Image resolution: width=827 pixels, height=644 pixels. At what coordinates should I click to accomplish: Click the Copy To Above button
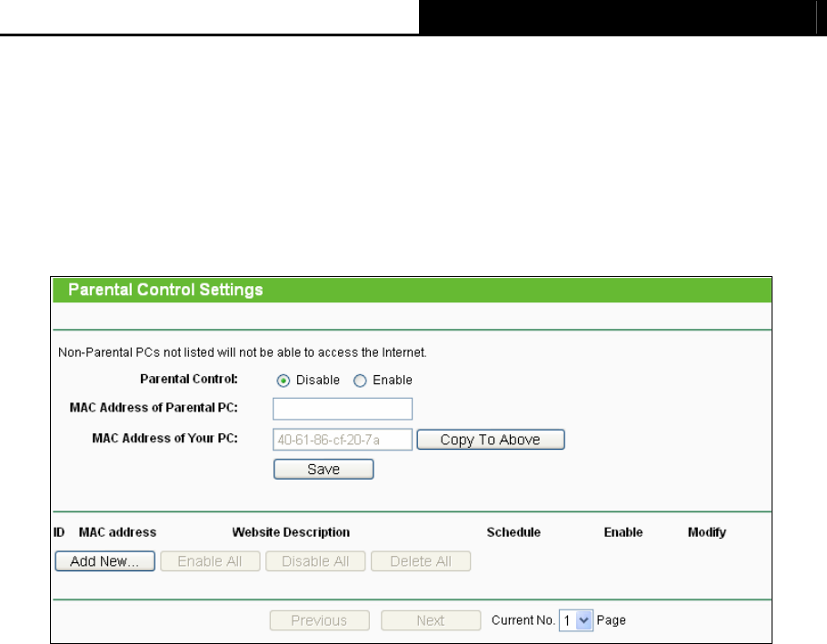click(491, 440)
